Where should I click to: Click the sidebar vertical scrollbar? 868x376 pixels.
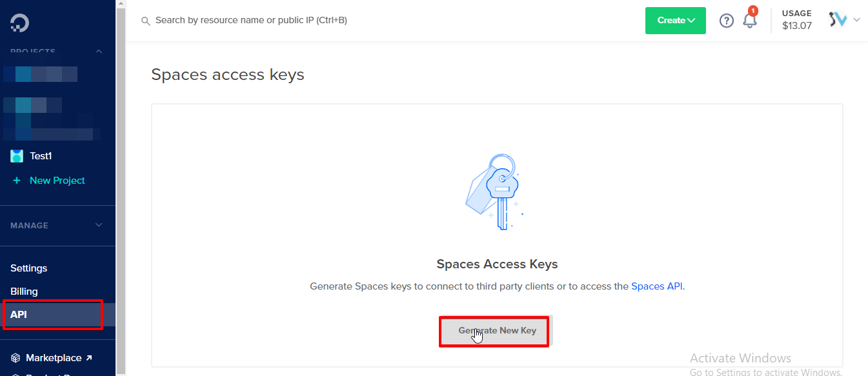click(121, 187)
